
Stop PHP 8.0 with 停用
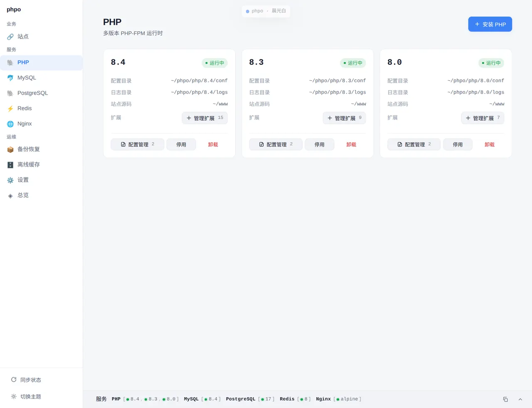click(458, 145)
